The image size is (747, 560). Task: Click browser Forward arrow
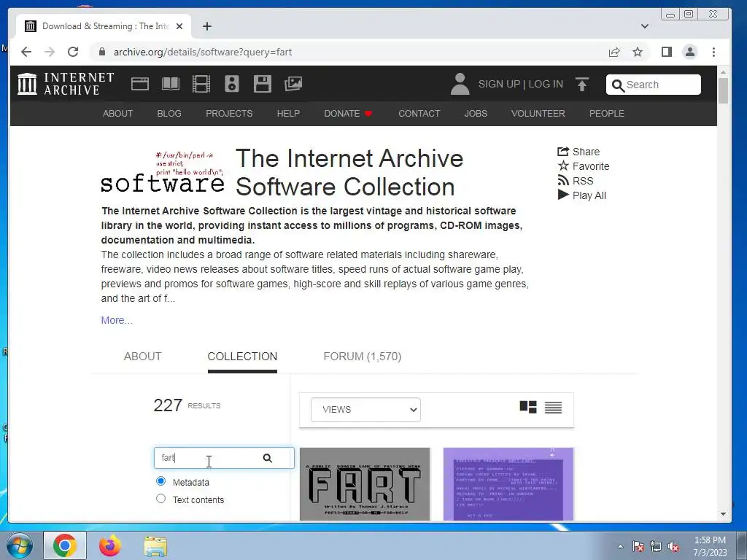pyautogui.click(x=50, y=52)
